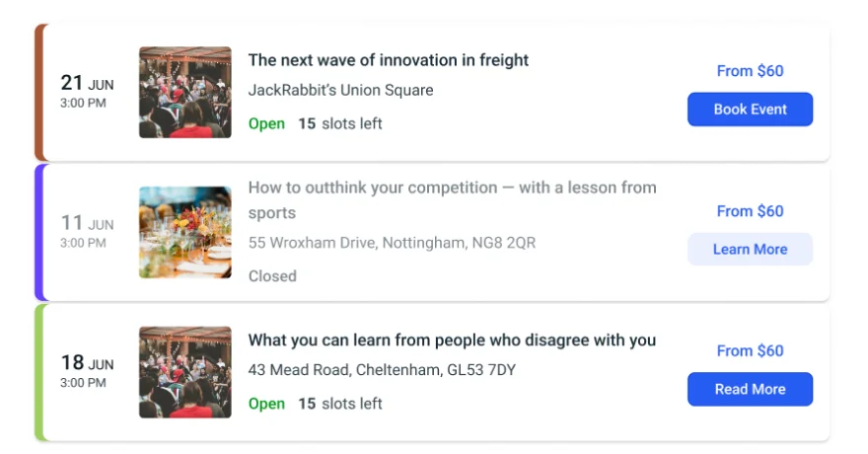868x454 pixels.
Task: Select the 11 JUN date label
Action: (87, 223)
